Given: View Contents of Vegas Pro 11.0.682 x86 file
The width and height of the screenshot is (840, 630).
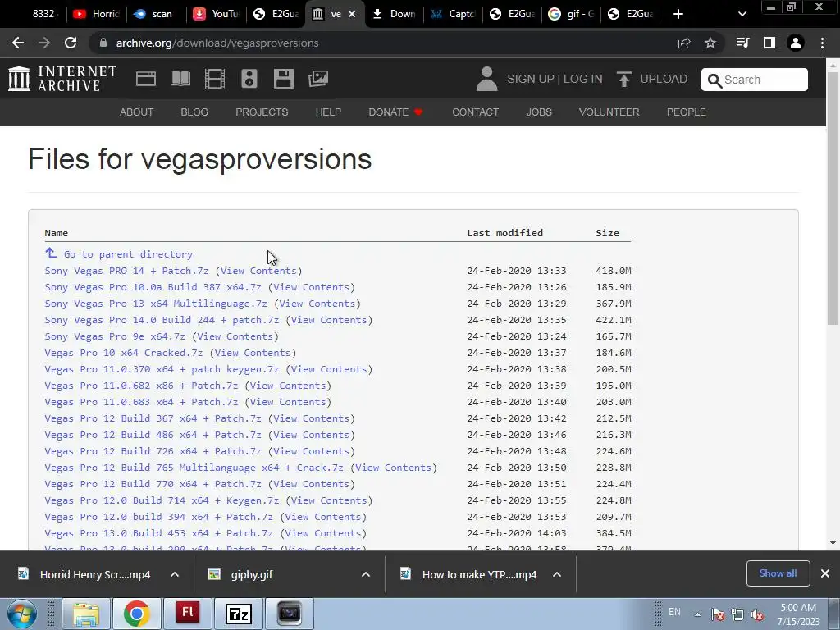Looking at the screenshot, I should (288, 386).
